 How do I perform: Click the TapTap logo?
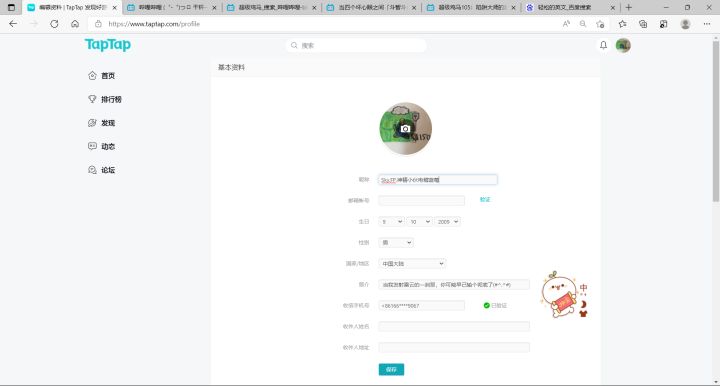pos(108,45)
